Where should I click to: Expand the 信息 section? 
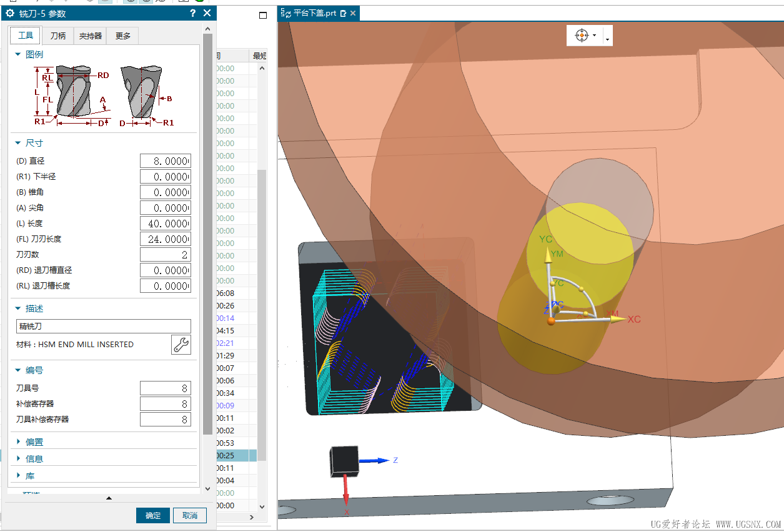18,459
